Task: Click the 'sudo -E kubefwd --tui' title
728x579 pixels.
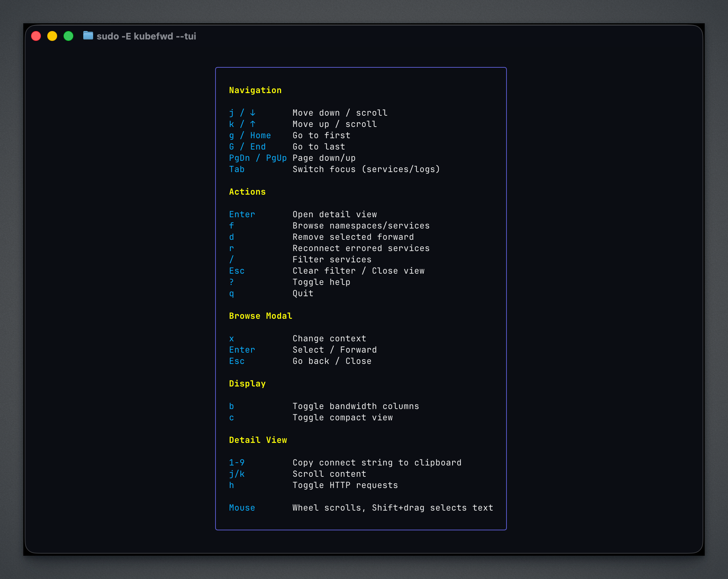Action: (146, 36)
